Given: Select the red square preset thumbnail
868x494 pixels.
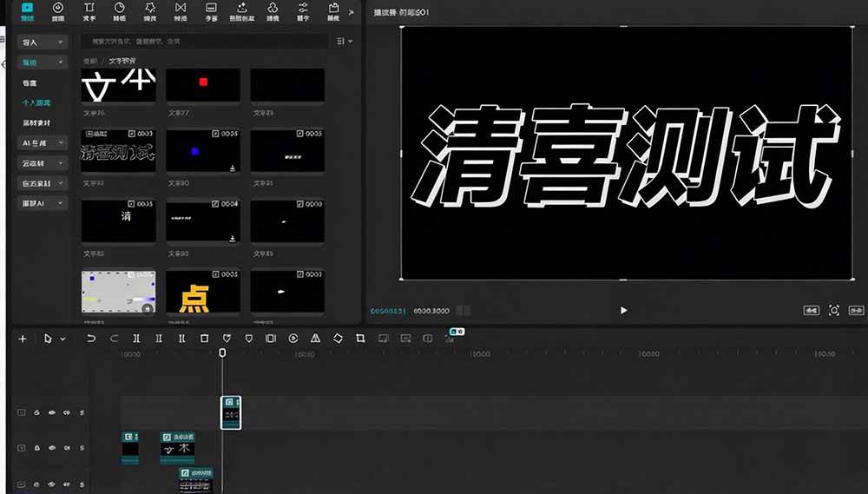Looking at the screenshot, I should coord(203,85).
